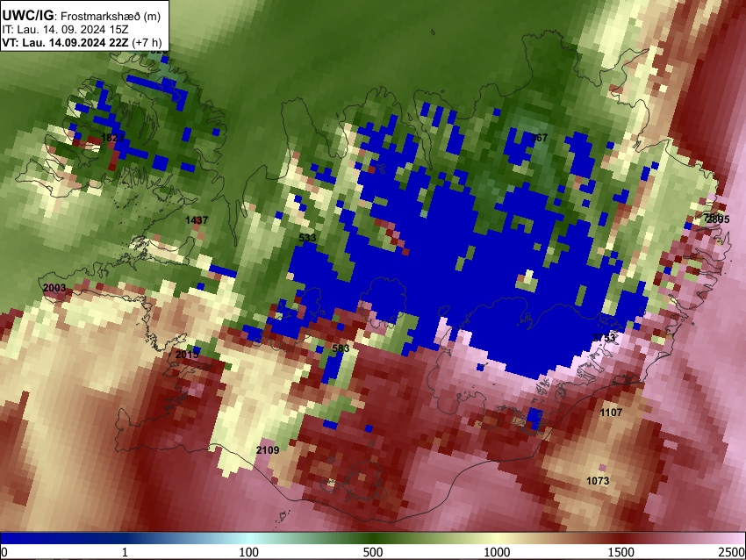Image resolution: width=746 pixels, height=560 pixels.
Task: Click the 'VT: Lau. 14.09.2024 22Z (+7 h)' line
Action: pyautogui.click(x=82, y=42)
